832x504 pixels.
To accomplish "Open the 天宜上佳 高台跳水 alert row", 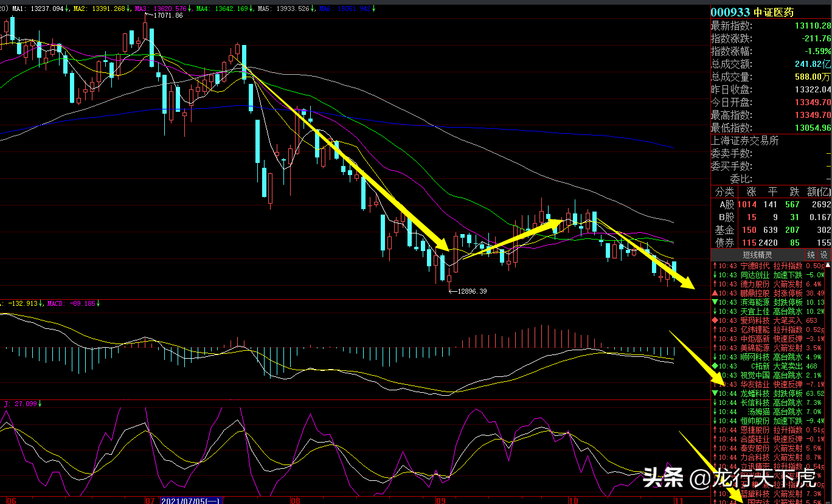I will [x=768, y=311].
